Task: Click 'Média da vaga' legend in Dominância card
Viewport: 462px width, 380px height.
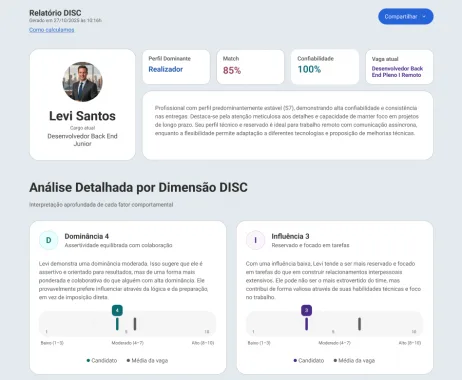Action: (147, 360)
